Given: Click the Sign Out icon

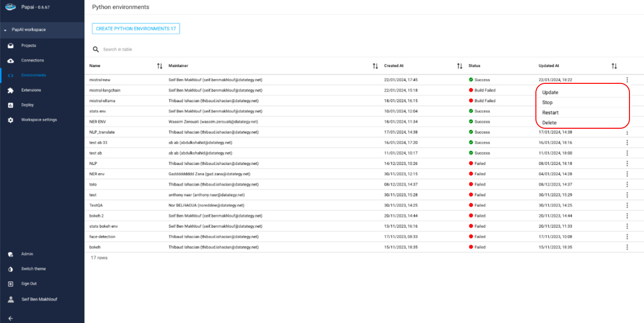Looking at the screenshot, I should point(11,284).
